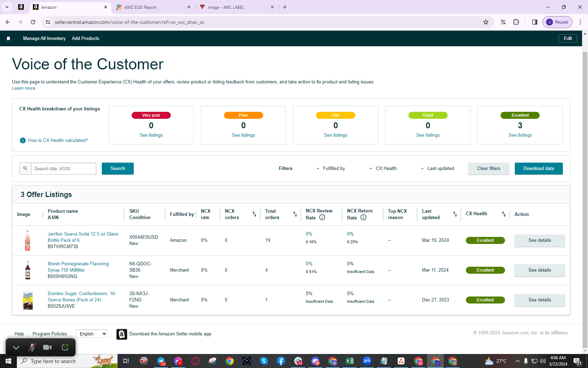Show hidden system tray icons

coord(517,361)
